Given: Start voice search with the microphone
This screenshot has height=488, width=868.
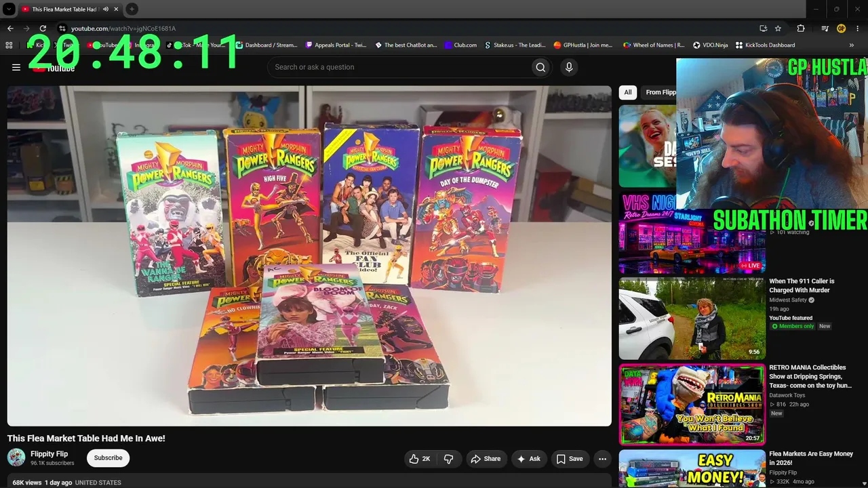Looking at the screenshot, I should [x=569, y=67].
